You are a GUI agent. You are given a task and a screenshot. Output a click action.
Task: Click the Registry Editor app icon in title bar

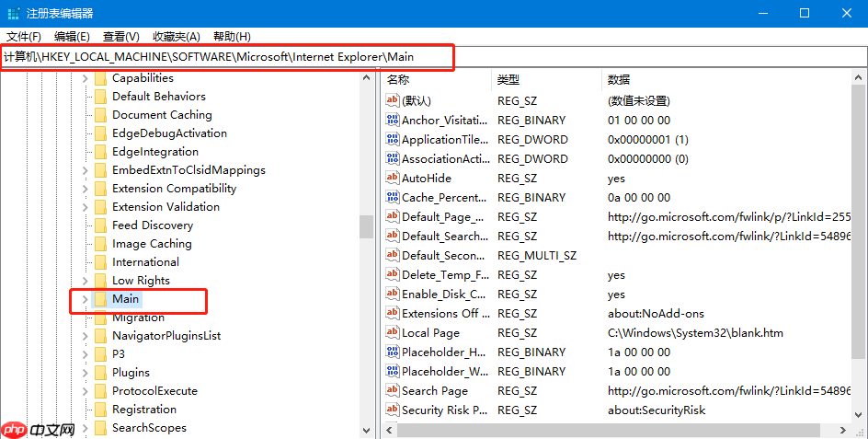14,13
